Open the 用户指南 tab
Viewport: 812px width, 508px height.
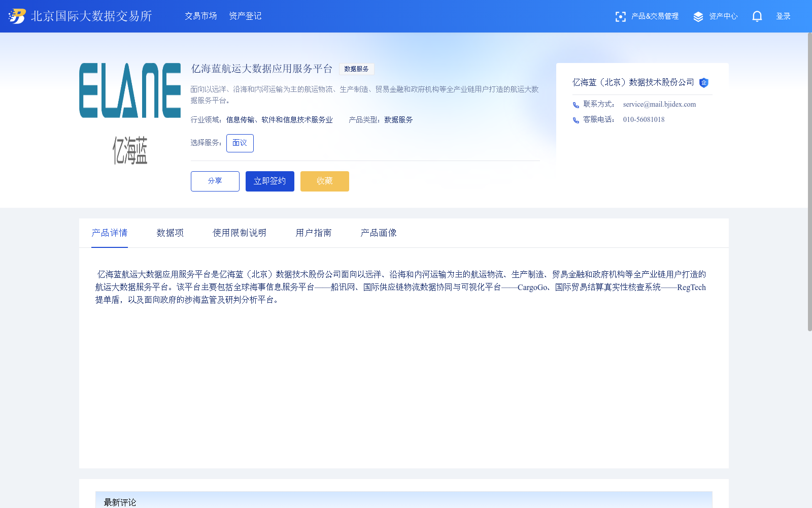point(314,233)
